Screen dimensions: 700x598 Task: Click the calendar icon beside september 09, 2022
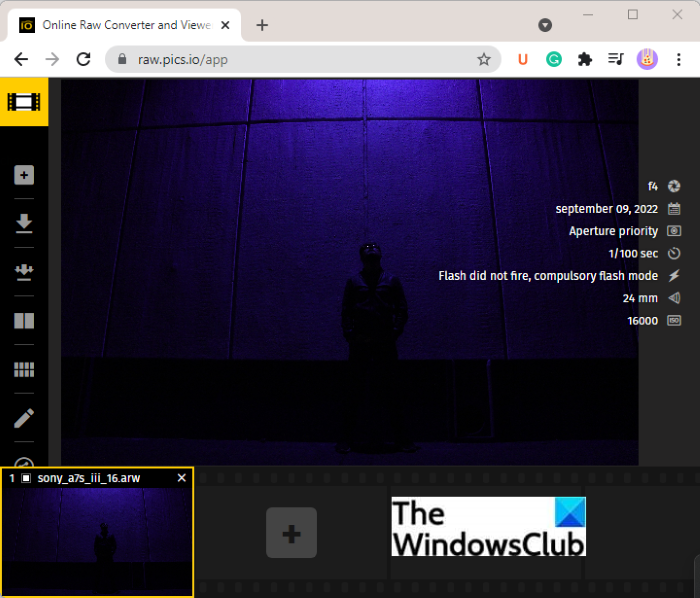click(x=674, y=208)
